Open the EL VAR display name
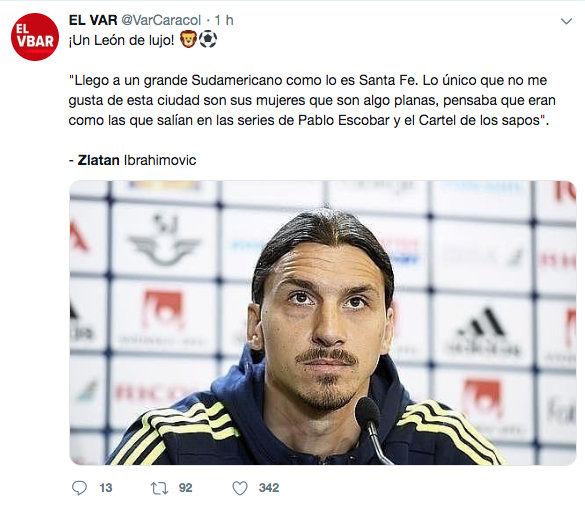 pyautogui.click(x=93, y=20)
